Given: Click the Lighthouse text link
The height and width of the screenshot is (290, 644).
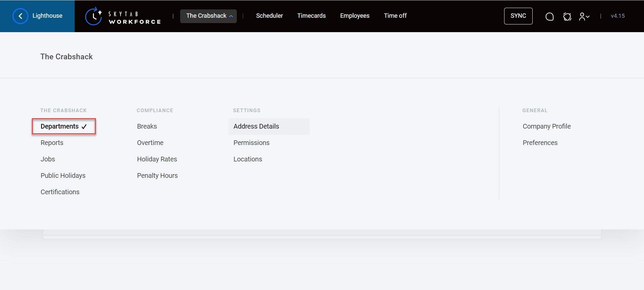Looking at the screenshot, I should coord(47,16).
